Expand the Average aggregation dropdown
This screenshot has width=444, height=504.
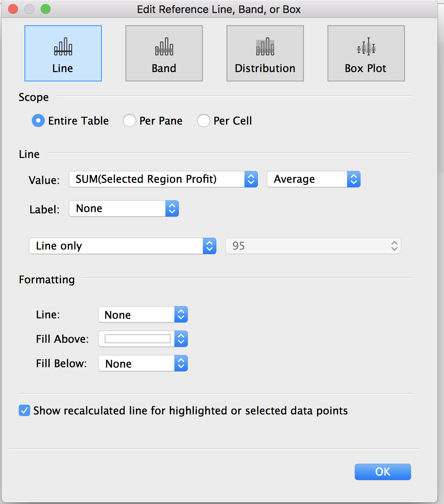[x=314, y=179]
